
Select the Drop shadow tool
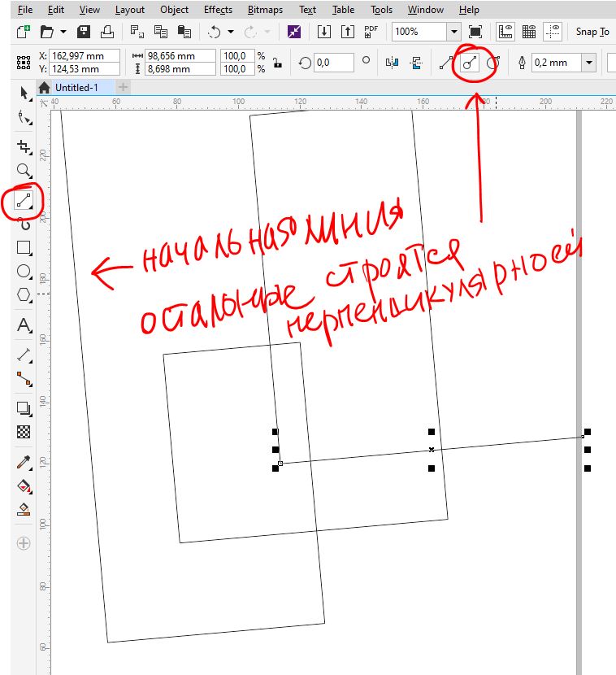click(24, 408)
